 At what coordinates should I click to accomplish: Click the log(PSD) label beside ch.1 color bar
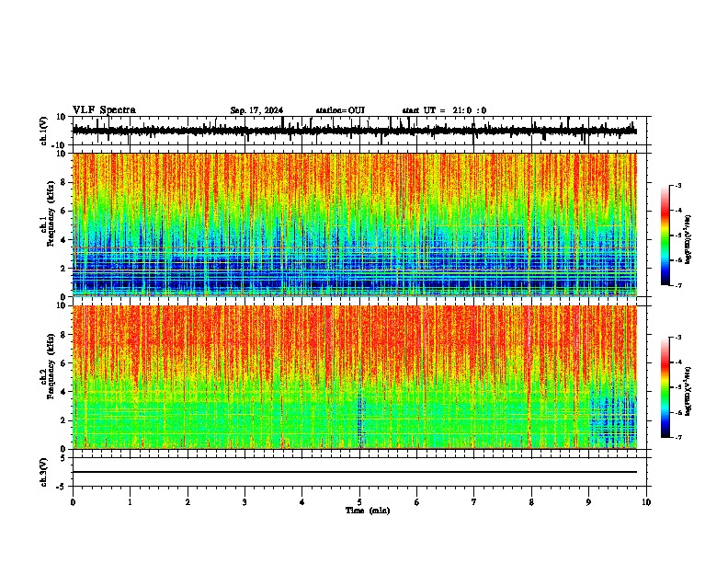tap(688, 240)
